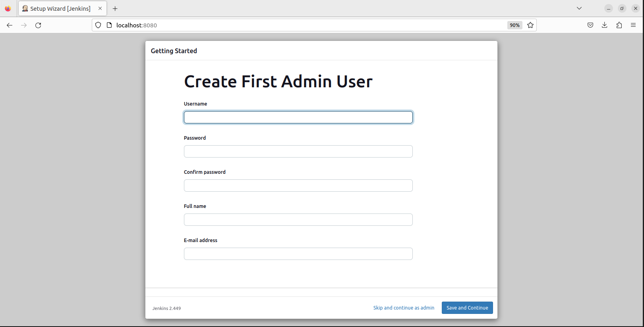Click Skip and continue as admin link

pos(404,308)
